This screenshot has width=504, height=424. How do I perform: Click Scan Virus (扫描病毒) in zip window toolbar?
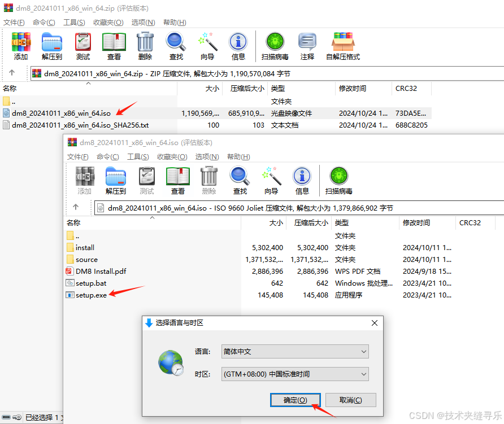[x=275, y=46]
